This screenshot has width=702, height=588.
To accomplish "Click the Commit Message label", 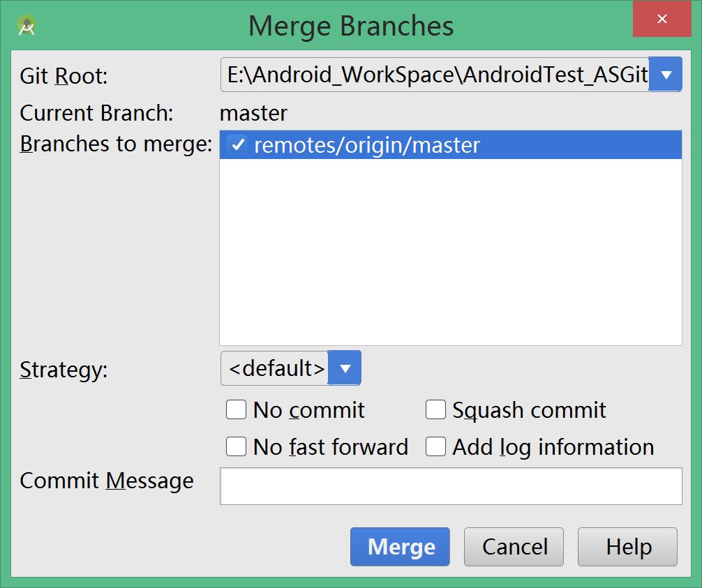I will click(x=107, y=481).
